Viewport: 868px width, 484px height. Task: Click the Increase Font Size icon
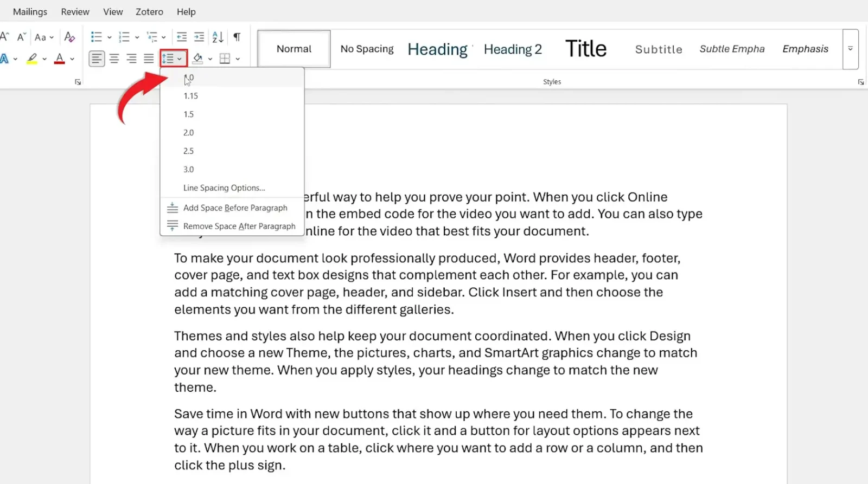coord(4,37)
